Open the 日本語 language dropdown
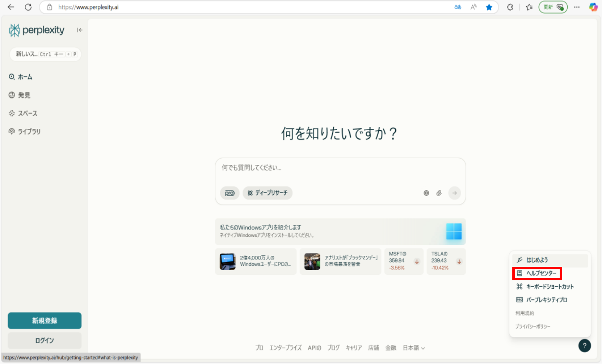This screenshot has width=602, height=364. pyautogui.click(x=414, y=348)
